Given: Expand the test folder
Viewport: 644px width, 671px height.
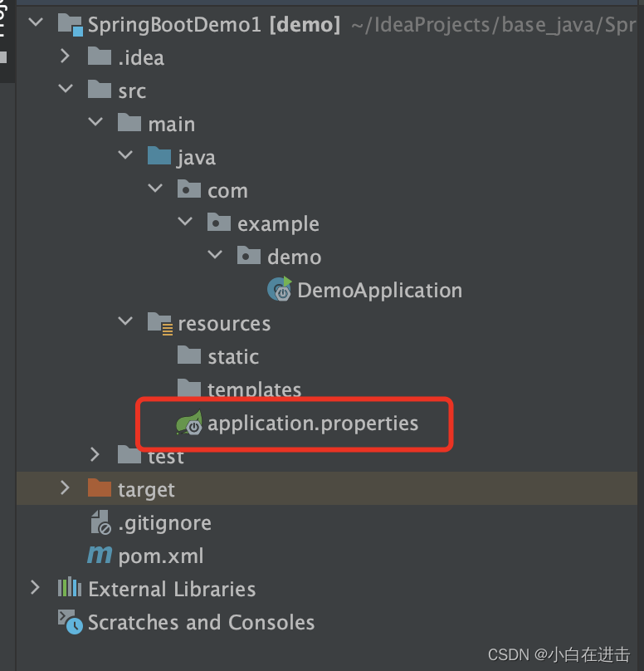Looking at the screenshot, I should click(x=95, y=455).
